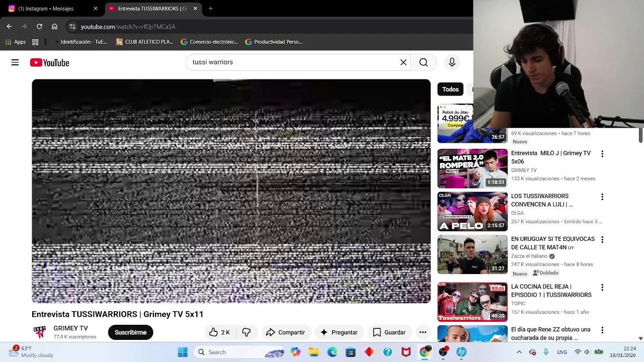The image size is (644, 362).
Task: Switch the ENG input language
Action: (562, 352)
